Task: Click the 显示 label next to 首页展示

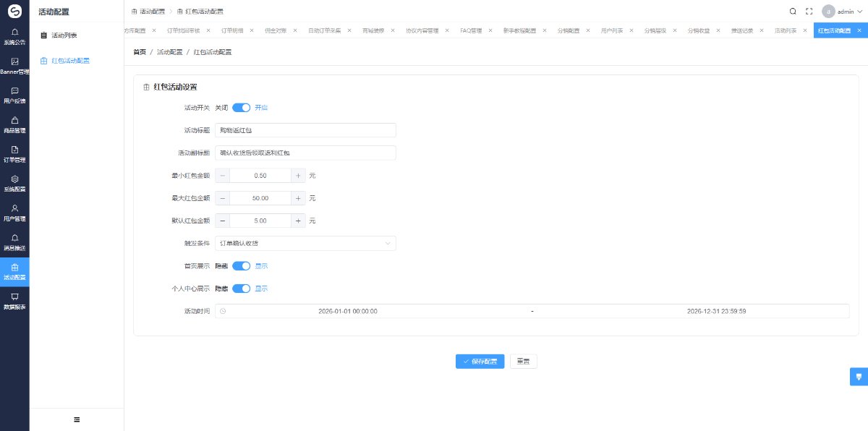Action: pyautogui.click(x=261, y=266)
